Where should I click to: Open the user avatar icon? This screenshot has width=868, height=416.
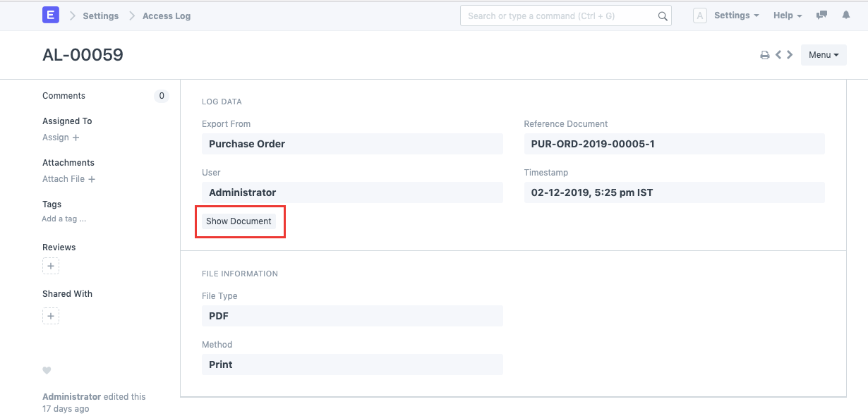pos(699,15)
